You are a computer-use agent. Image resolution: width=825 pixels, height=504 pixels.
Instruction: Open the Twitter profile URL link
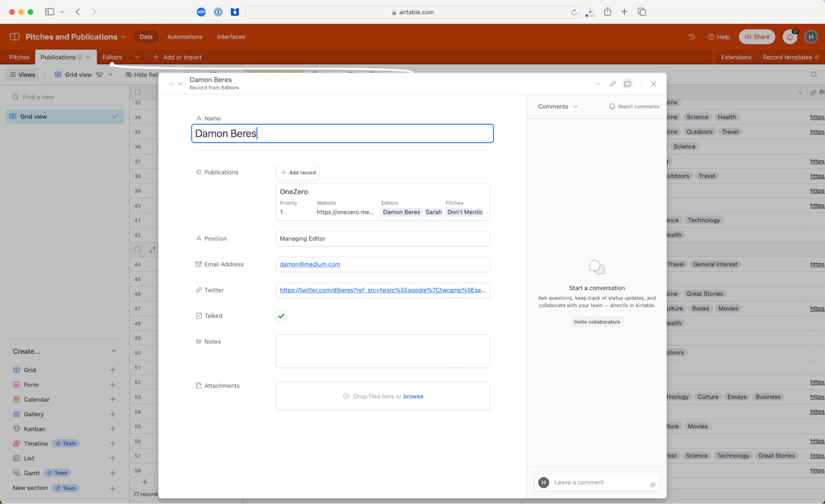click(382, 290)
